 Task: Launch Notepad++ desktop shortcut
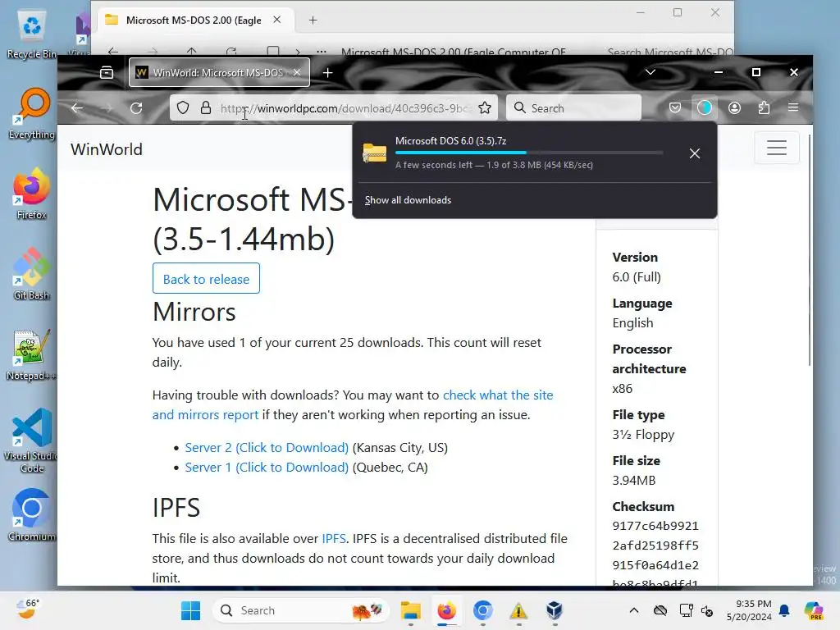(x=32, y=354)
